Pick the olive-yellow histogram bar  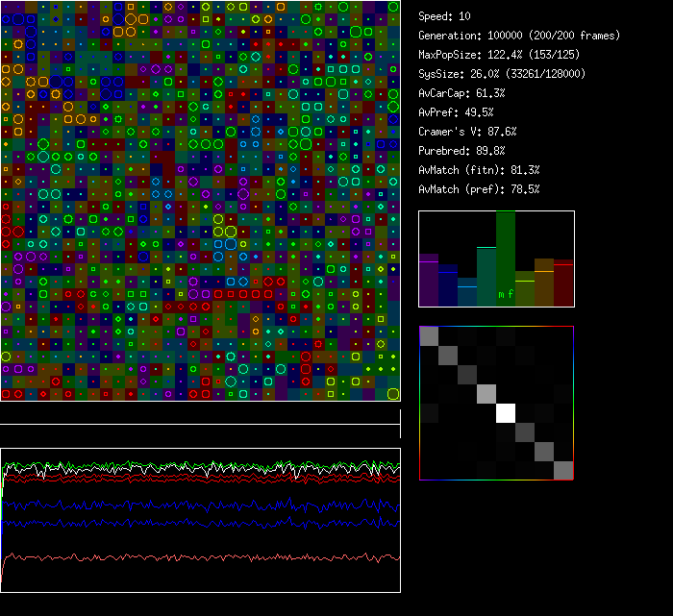[525, 288]
